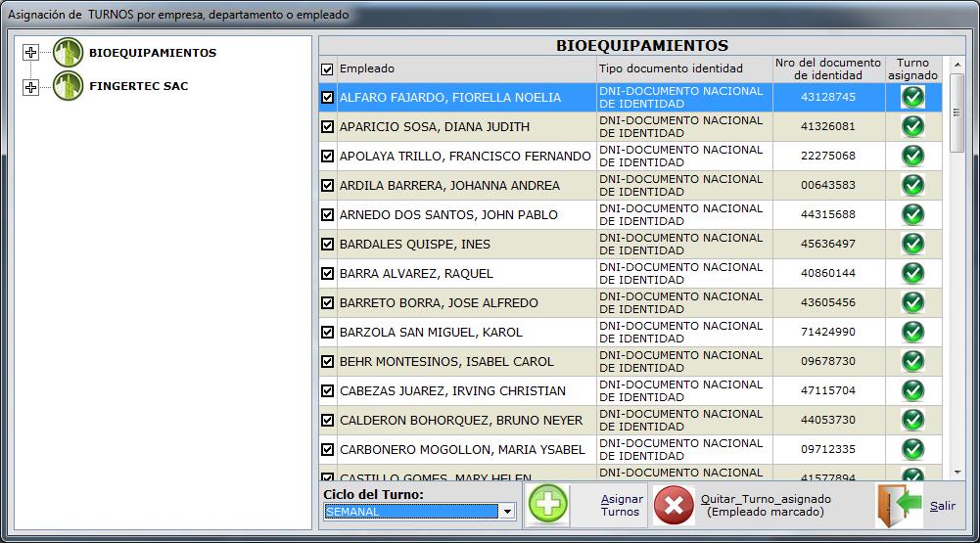Toggle the select-all Empleado header checkbox
980x543 pixels.
coord(327,69)
